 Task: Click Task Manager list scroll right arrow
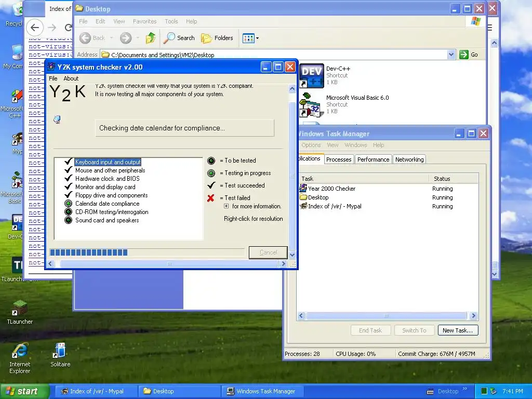(474, 315)
